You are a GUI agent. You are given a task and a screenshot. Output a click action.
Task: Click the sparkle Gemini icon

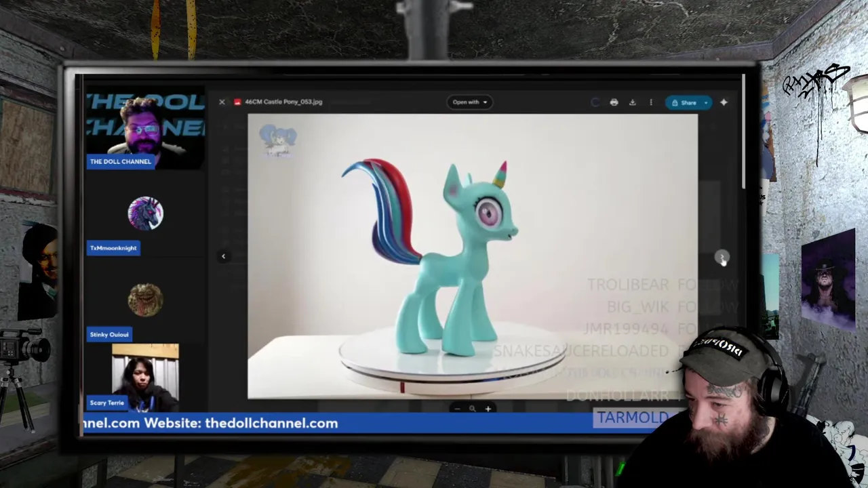724,102
